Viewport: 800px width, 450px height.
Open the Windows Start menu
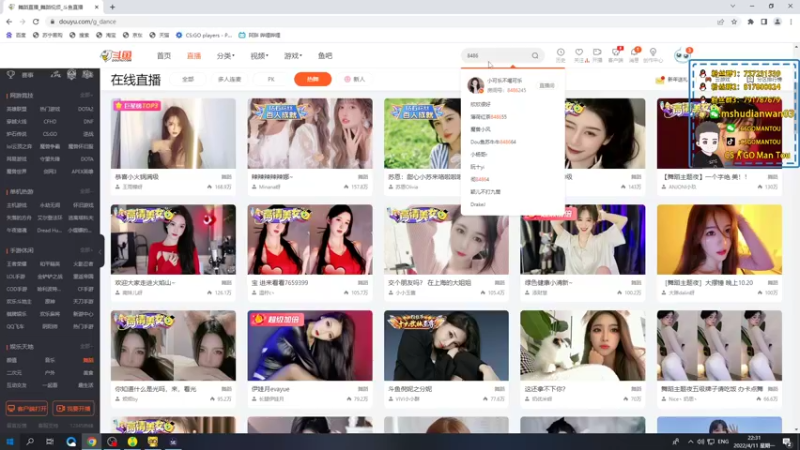click(10, 441)
